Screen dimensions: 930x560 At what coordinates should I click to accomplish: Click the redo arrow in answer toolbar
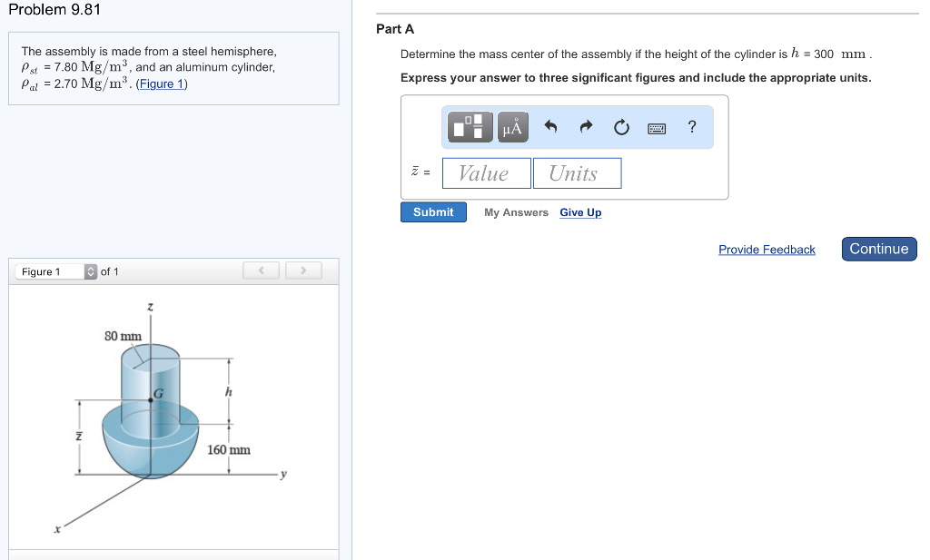[x=584, y=127]
